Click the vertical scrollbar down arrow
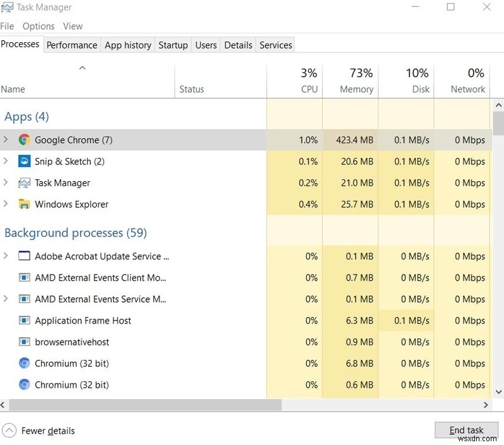The height and width of the screenshot is (445, 504). coord(500,392)
